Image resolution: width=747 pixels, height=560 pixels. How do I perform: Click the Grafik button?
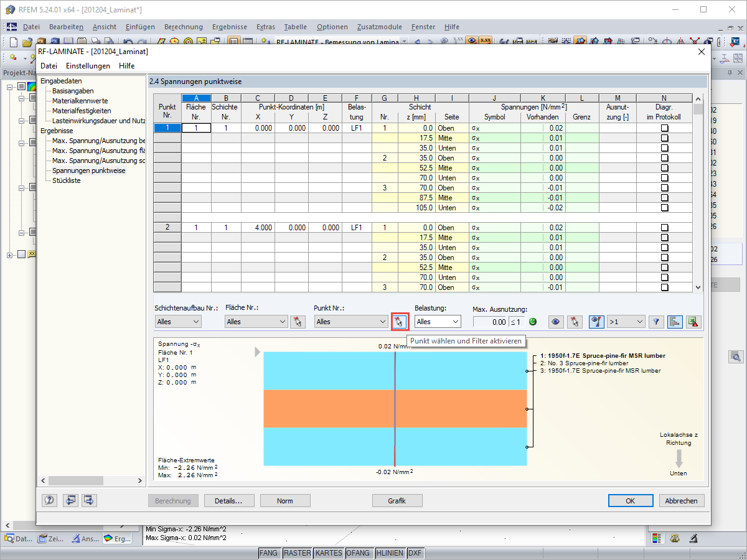(397, 500)
